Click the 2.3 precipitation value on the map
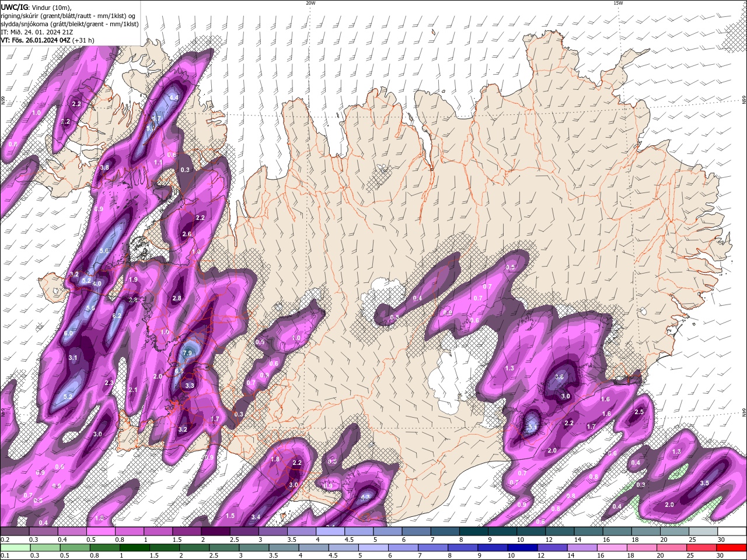Image resolution: width=747 pixels, height=560 pixels. click(109, 383)
